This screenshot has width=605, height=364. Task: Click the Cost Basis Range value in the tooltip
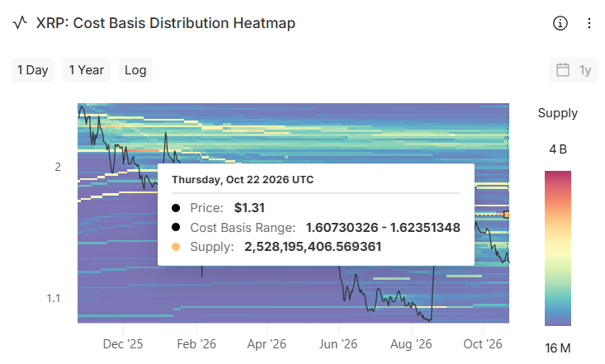(x=383, y=228)
